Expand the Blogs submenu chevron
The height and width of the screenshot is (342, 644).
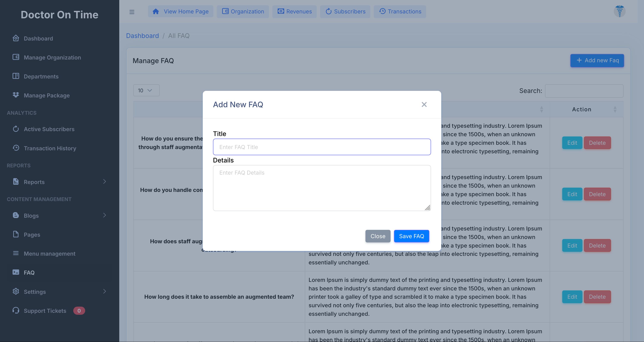[105, 215]
